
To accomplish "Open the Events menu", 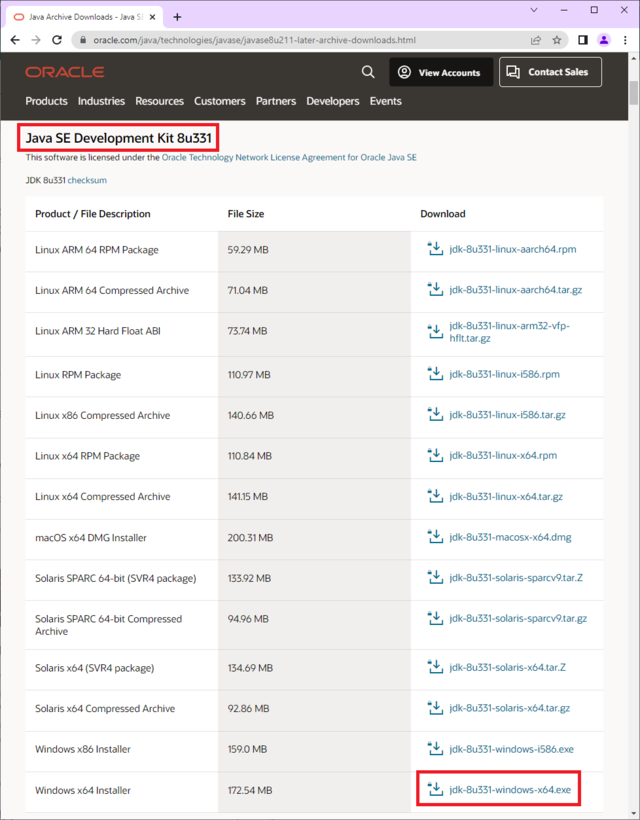I will pos(386,101).
